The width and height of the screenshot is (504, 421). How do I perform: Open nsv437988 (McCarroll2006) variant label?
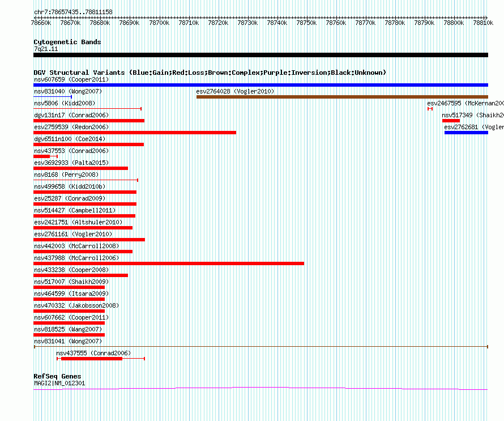click(x=76, y=258)
